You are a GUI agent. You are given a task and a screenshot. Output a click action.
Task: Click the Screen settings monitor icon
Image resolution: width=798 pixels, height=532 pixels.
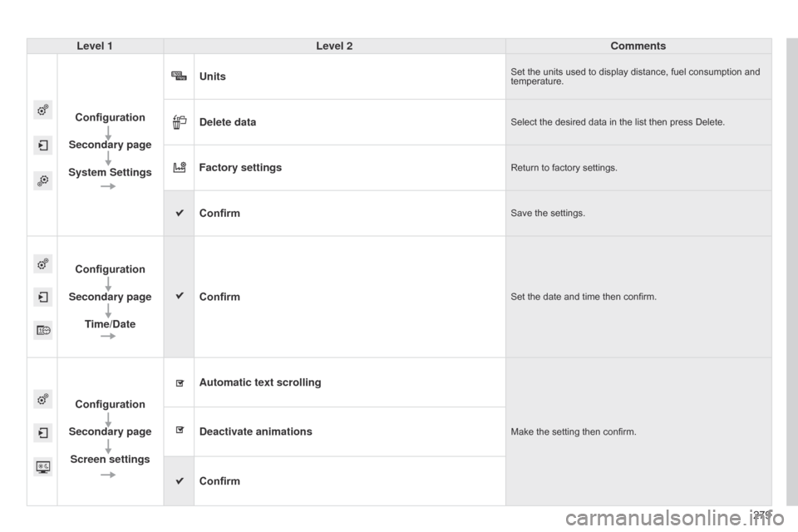click(x=42, y=466)
